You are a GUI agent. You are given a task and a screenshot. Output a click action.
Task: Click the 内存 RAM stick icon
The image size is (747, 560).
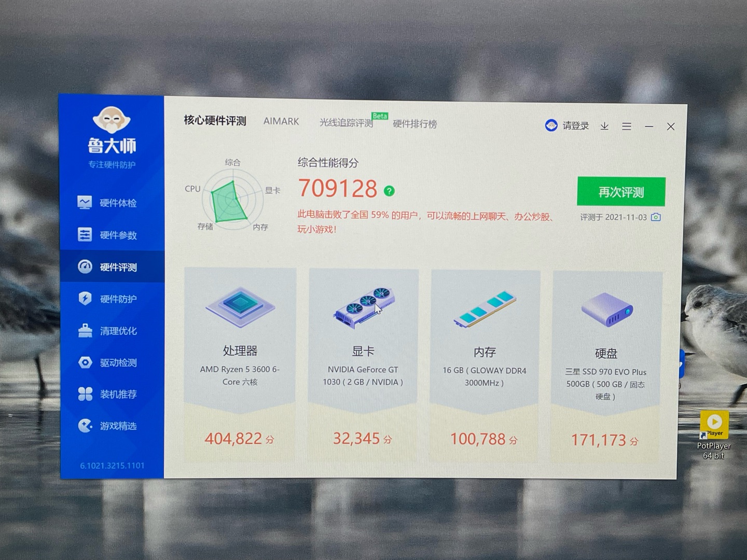click(x=485, y=310)
